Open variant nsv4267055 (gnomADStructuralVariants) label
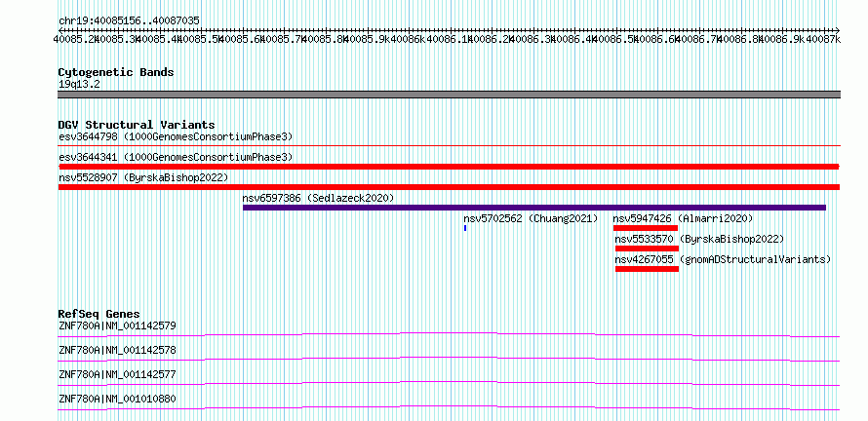This screenshot has width=868, height=421. click(723, 259)
